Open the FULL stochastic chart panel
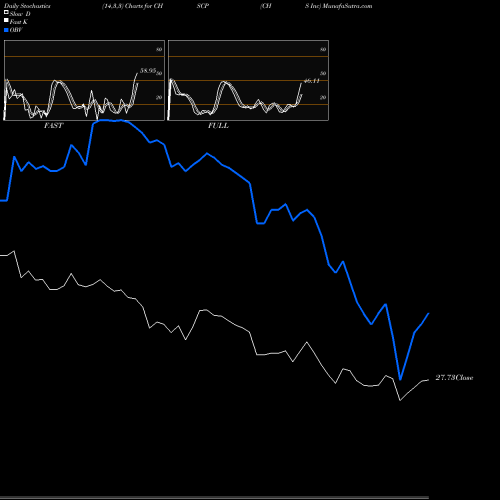 coord(248,80)
